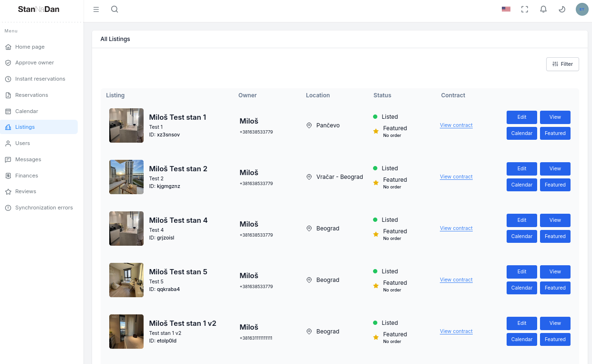View Miloš Test stan 2 listing

(555, 168)
